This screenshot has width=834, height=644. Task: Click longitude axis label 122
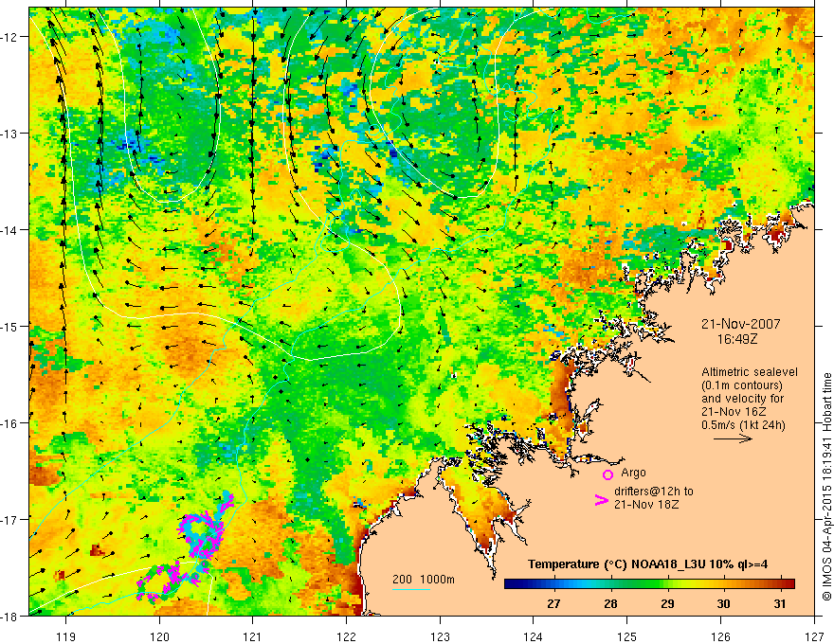(346, 636)
